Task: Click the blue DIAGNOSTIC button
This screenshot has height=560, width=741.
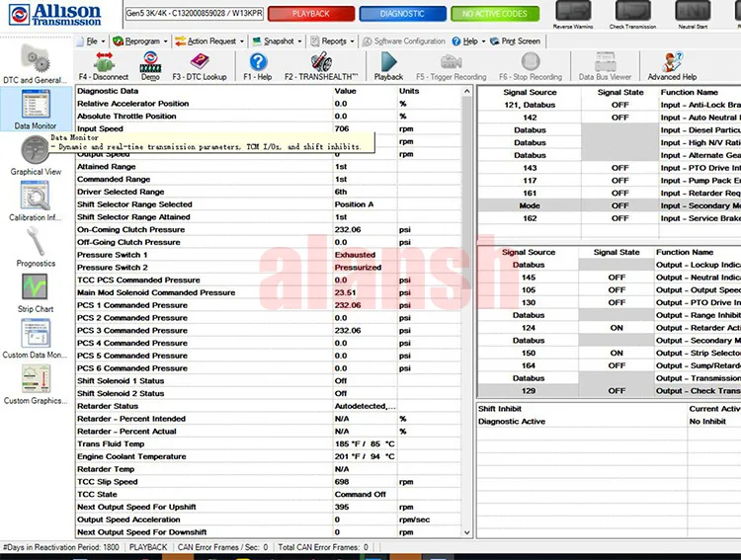Action: click(402, 14)
